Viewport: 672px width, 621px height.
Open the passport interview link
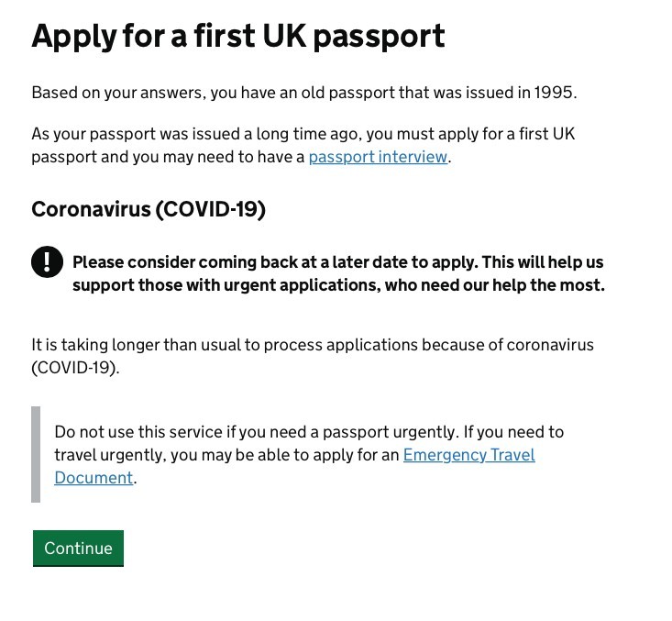[x=378, y=157]
